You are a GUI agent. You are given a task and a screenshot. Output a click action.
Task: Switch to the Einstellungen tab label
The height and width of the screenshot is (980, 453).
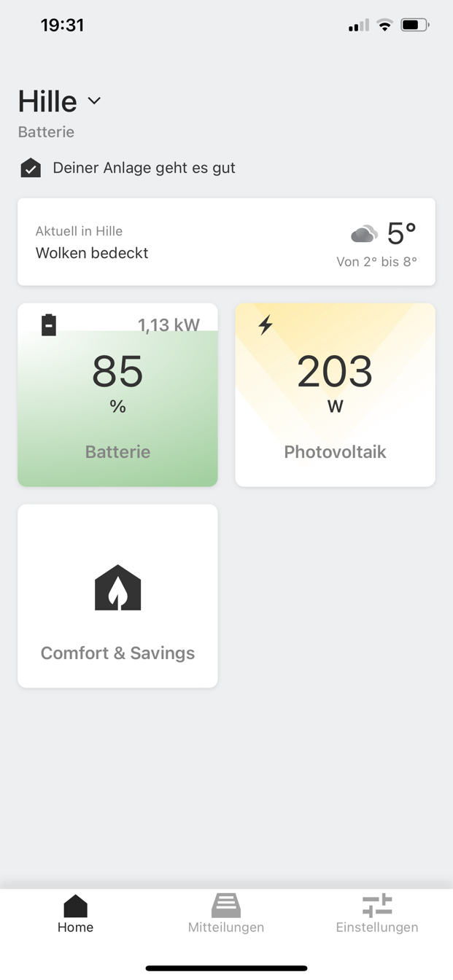click(x=377, y=927)
